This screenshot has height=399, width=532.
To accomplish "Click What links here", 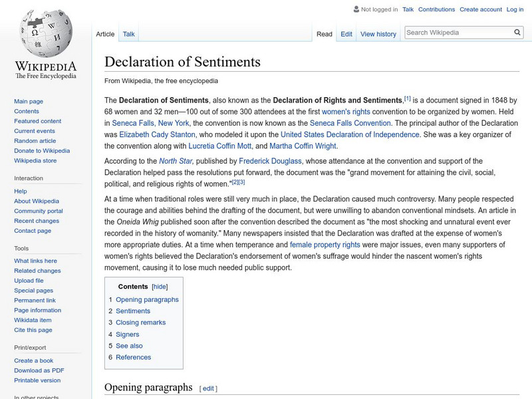I will pyautogui.click(x=36, y=261).
